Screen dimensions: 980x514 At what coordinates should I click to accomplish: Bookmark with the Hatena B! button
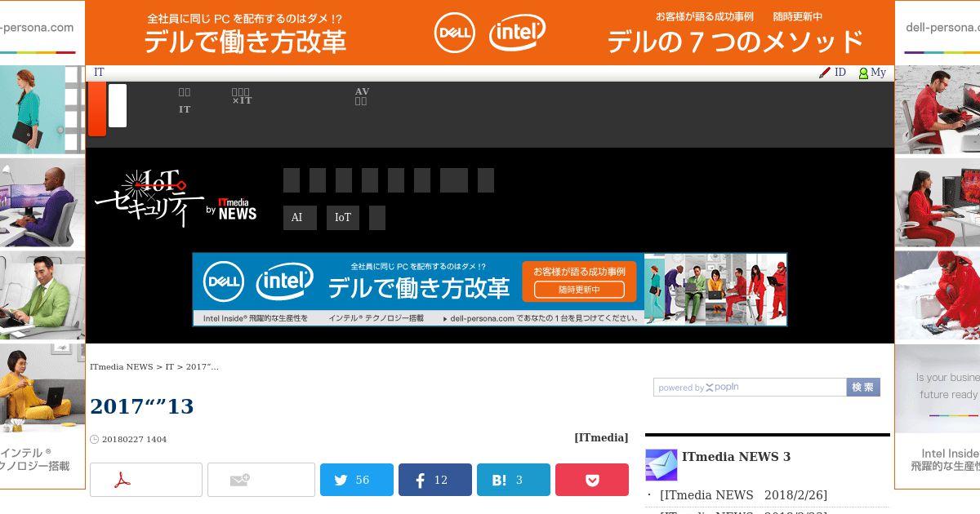(514, 480)
